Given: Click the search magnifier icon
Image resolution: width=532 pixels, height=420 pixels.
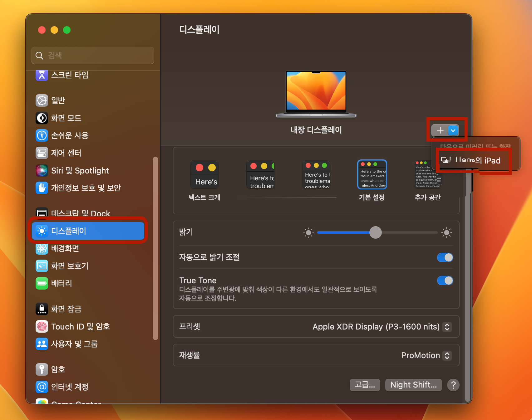Looking at the screenshot, I should coord(39,56).
